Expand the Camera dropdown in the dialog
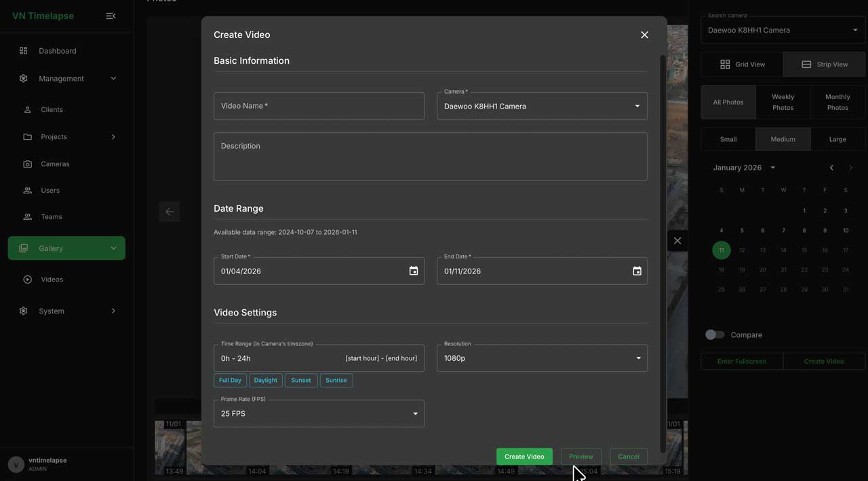868x481 pixels. point(542,107)
